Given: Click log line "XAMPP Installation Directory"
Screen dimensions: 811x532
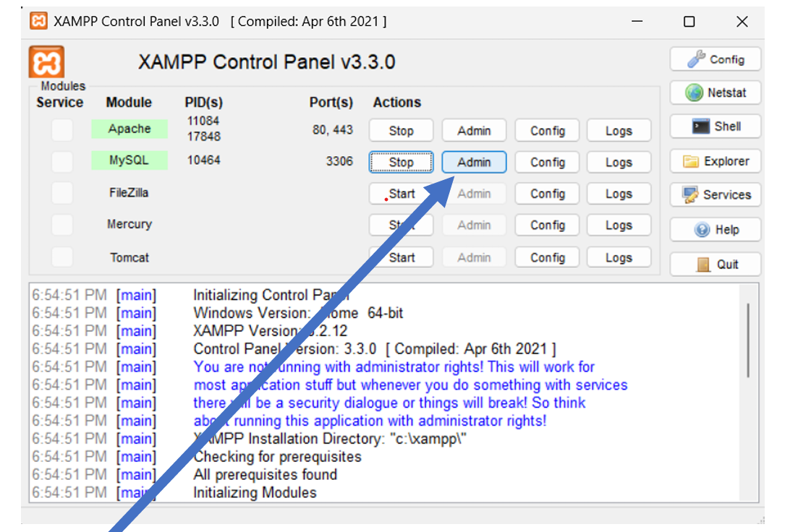Looking at the screenshot, I should tap(330, 439).
